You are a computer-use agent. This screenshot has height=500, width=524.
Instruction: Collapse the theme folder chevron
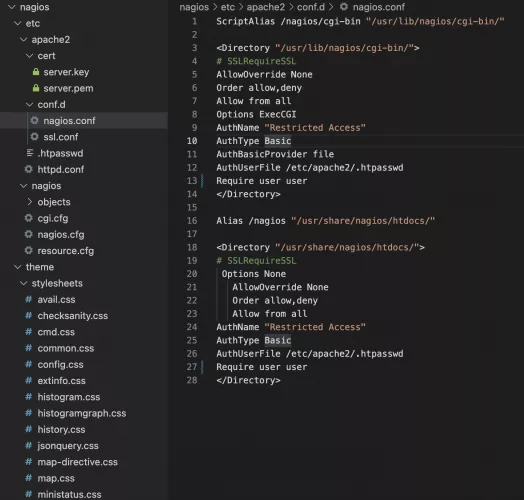(x=17, y=267)
